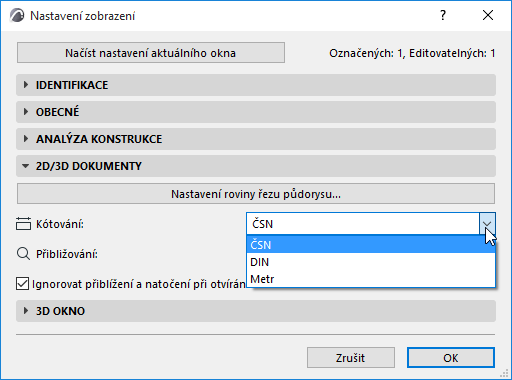Click the Kótování dimension icon
Screen dimensions: 512x380
pos(23,224)
